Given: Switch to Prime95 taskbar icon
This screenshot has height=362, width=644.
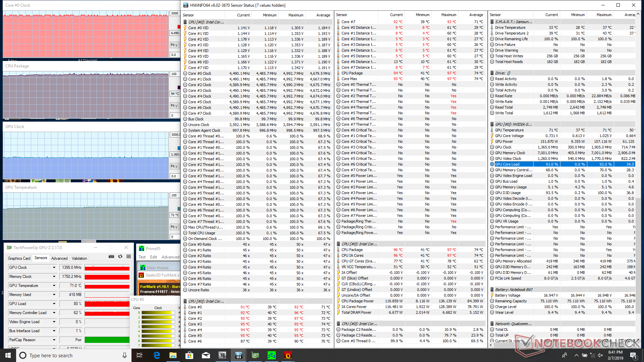Looking at the screenshot, I should click(271, 355).
